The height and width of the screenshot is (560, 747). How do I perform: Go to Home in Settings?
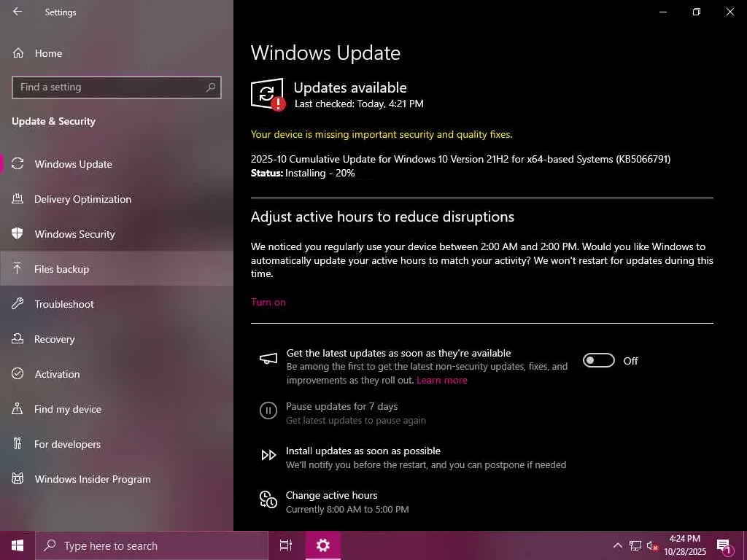point(48,53)
